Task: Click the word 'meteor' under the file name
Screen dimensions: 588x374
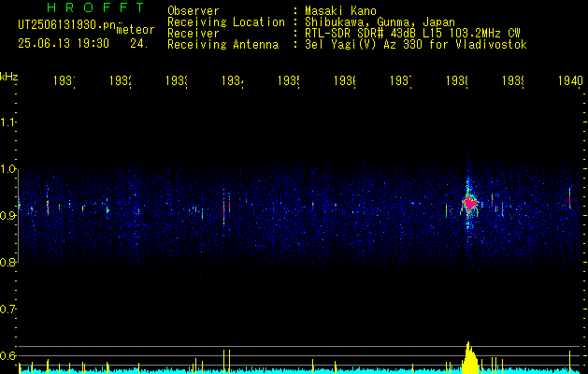Action: (136, 30)
